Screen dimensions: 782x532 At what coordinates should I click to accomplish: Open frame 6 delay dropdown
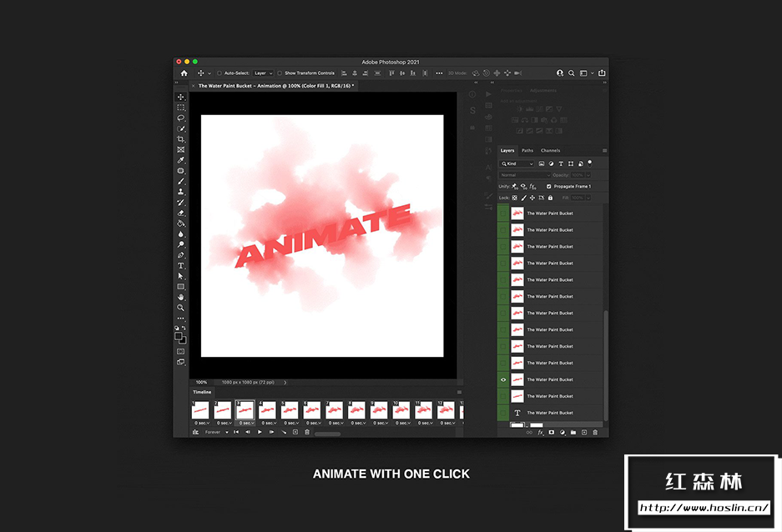314,423
